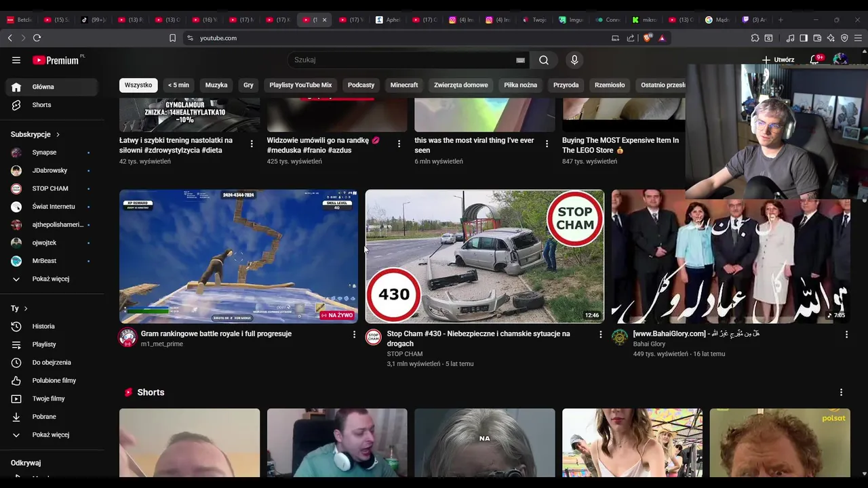This screenshot has height=488, width=868.
Task: Open the YouTube hamburger guide menu
Action: [x=16, y=60]
